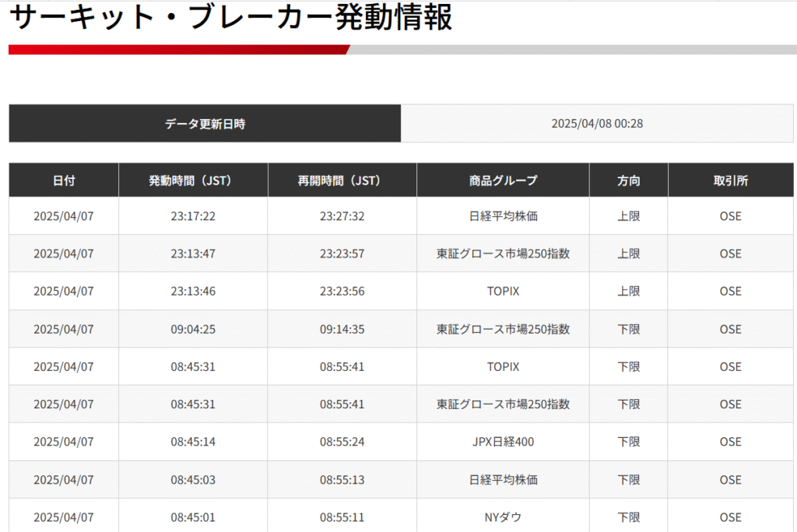
Task: Select resume time 23:27:32
Action: pyautogui.click(x=342, y=216)
